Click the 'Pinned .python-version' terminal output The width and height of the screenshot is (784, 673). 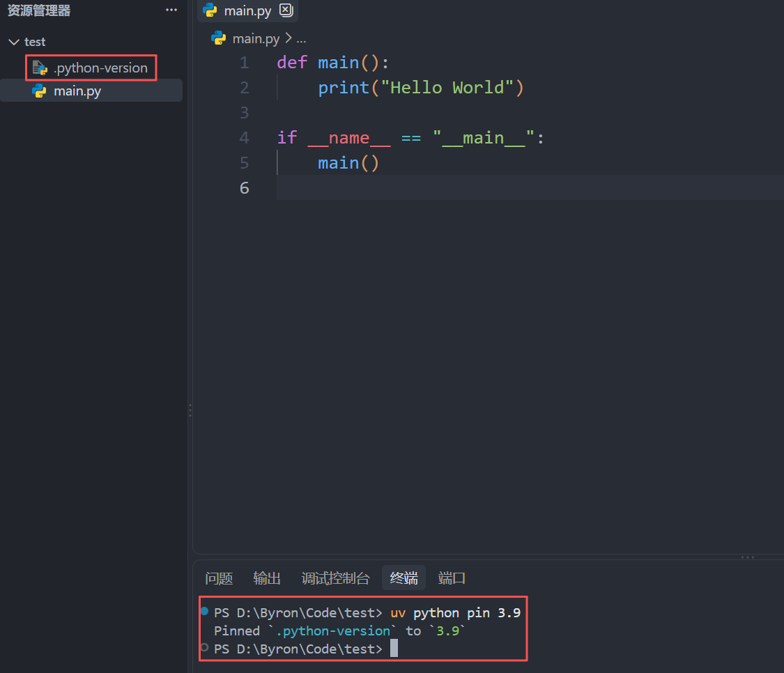click(x=339, y=631)
